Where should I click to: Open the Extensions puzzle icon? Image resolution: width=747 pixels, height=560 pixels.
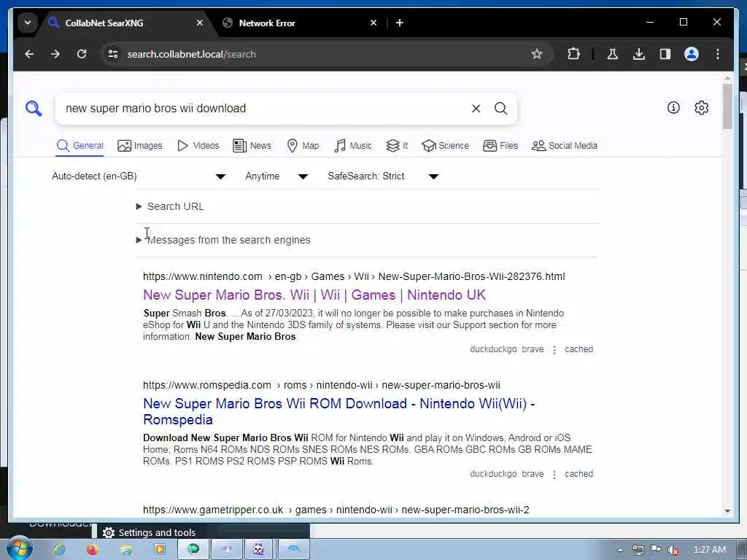[x=573, y=54]
